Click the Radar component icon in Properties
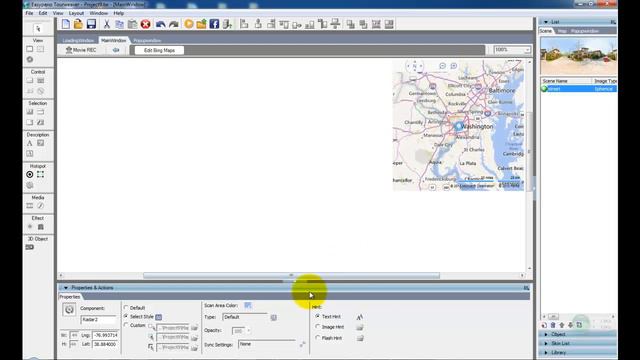Screen dimensions: 640x360 pos(69,310)
